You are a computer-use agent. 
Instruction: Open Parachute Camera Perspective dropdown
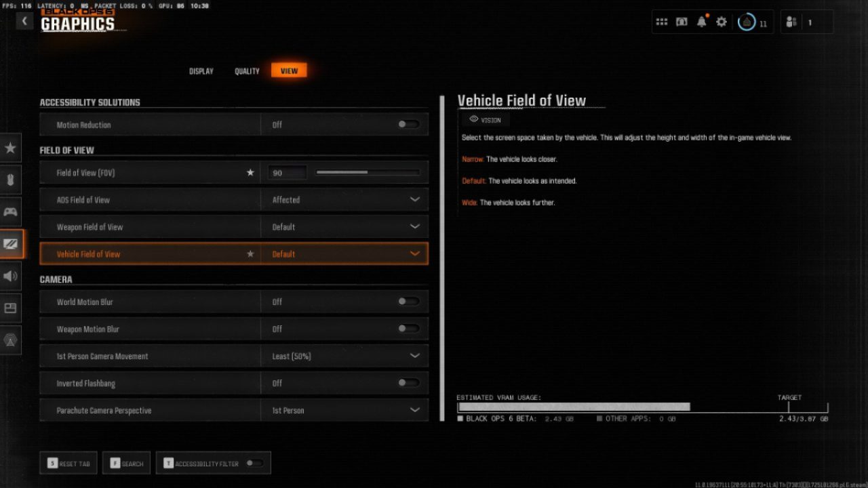414,410
